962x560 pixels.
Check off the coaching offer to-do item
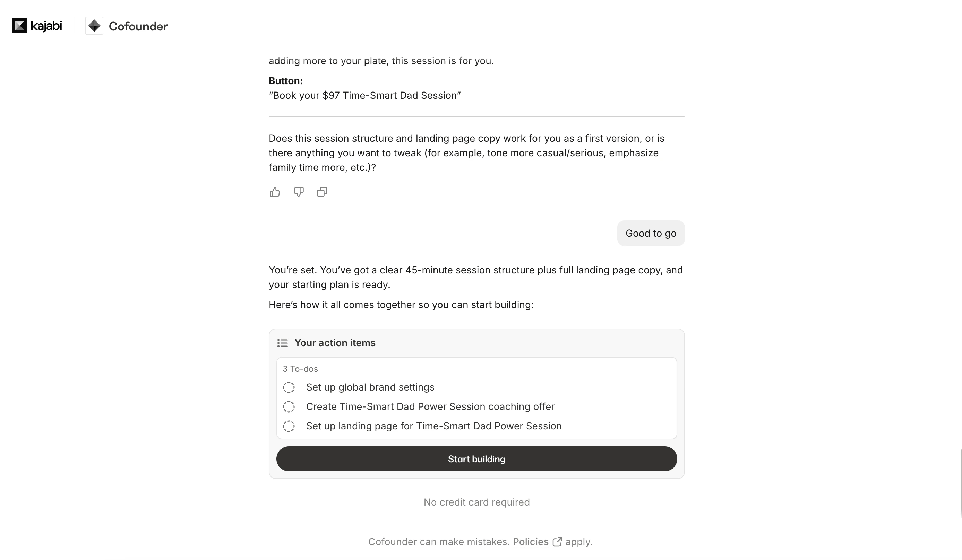pyautogui.click(x=289, y=406)
